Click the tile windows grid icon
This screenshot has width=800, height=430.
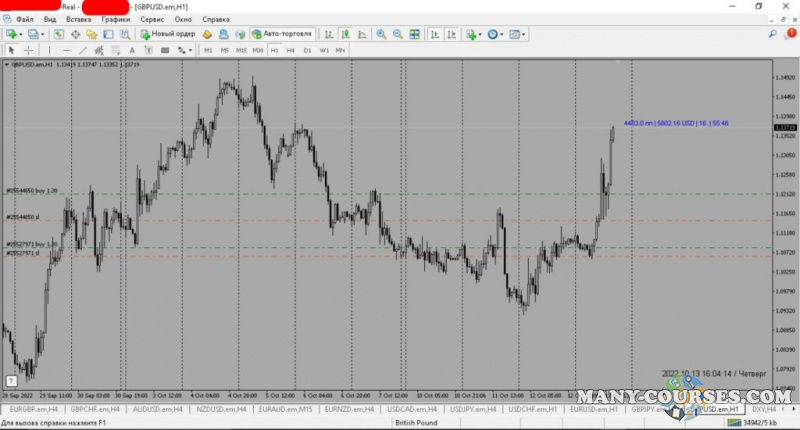(x=415, y=34)
